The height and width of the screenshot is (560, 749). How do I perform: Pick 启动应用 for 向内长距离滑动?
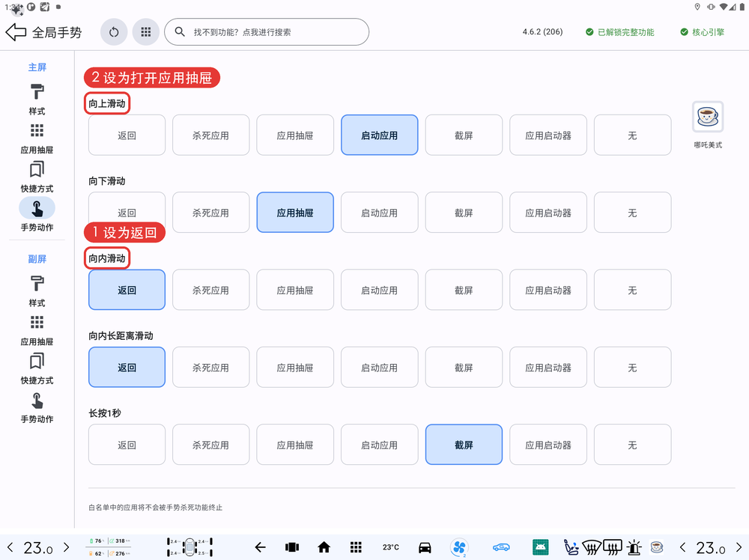click(379, 367)
